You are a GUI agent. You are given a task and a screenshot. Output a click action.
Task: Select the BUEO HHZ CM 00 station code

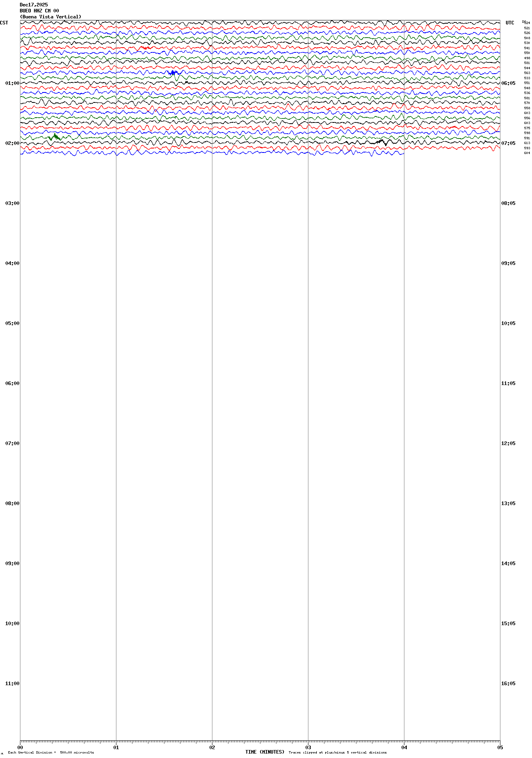(x=39, y=11)
